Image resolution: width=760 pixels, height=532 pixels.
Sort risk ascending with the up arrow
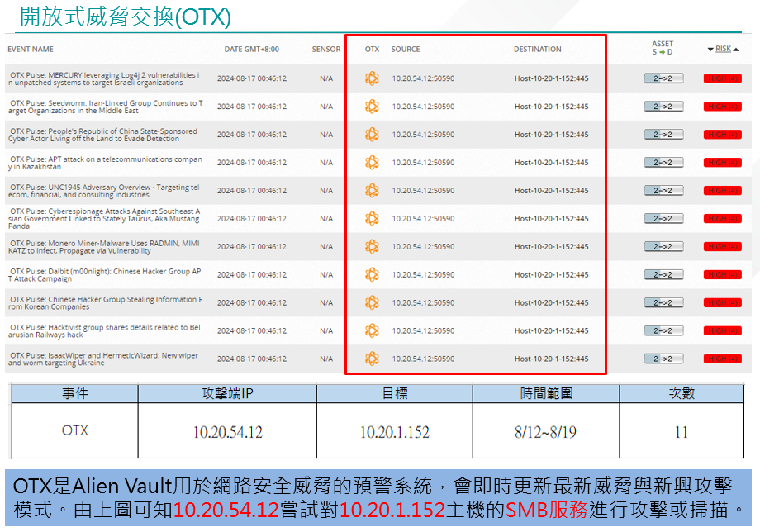[x=736, y=50]
